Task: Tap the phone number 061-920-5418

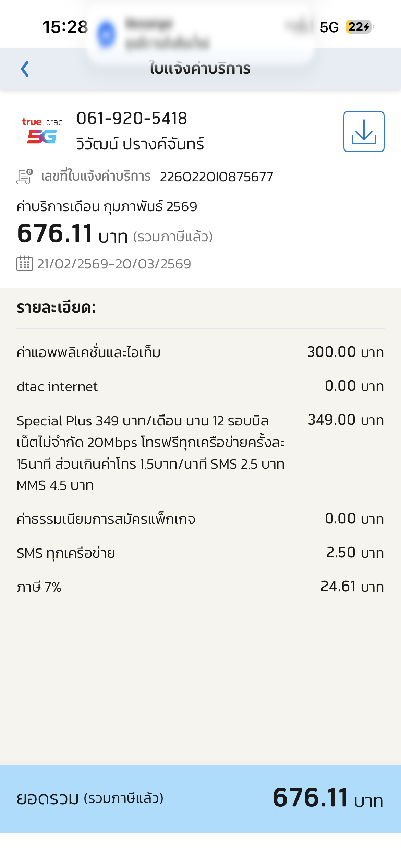Action: (x=132, y=119)
